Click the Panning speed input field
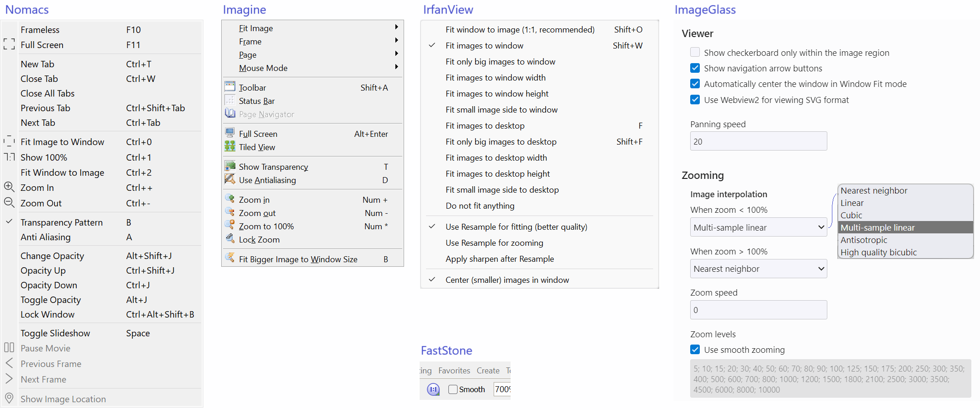Image resolution: width=980 pixels, height=410 pixels. pyautogui.click(x=758, y=141)
